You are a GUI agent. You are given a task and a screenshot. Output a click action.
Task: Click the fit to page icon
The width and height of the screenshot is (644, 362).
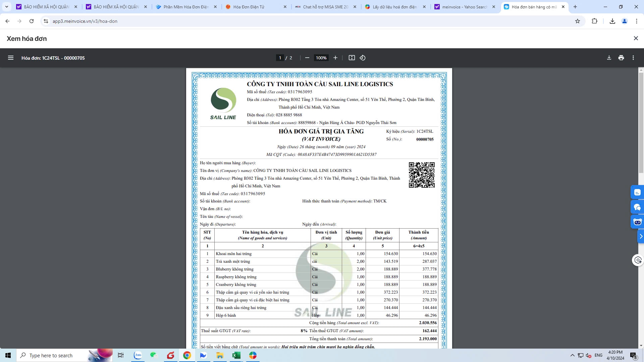352,58
